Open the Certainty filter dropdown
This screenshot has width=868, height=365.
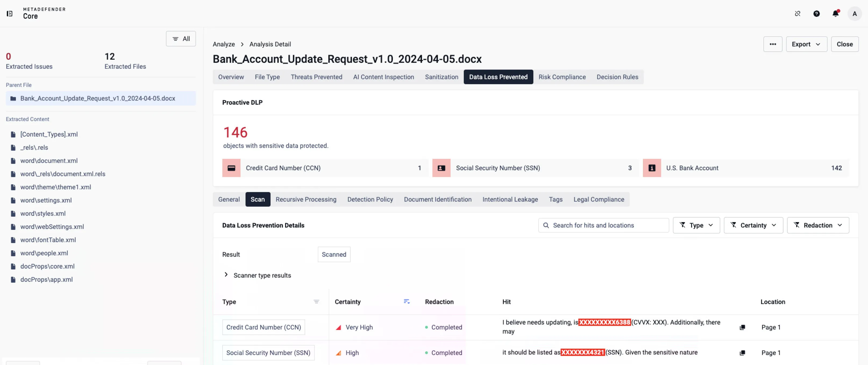pos(753,225)
